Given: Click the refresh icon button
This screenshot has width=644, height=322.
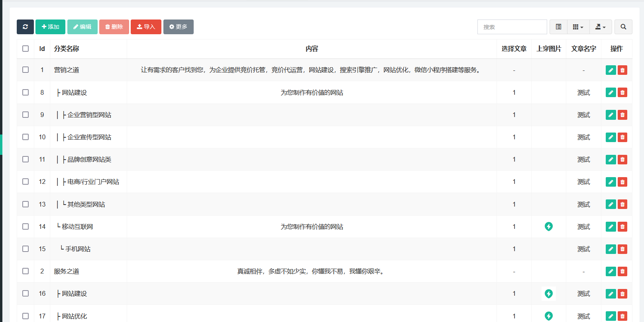Looking at the screenshot, I should pyautogui.click(x=25, y=27).
